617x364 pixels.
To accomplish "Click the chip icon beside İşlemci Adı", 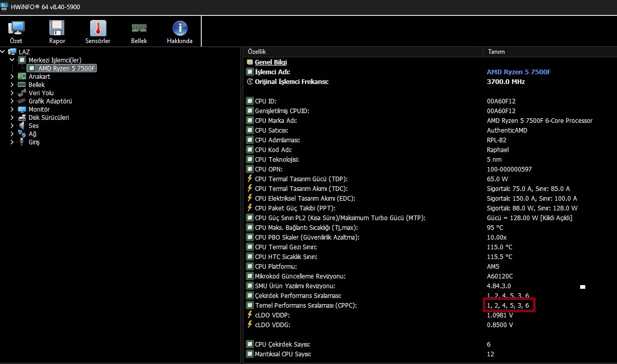I will coord(250,72).
